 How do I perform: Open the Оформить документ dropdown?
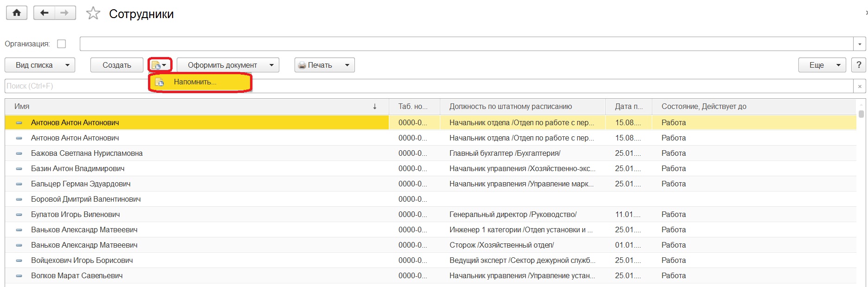pyautogui.click(x=228, y=65)
